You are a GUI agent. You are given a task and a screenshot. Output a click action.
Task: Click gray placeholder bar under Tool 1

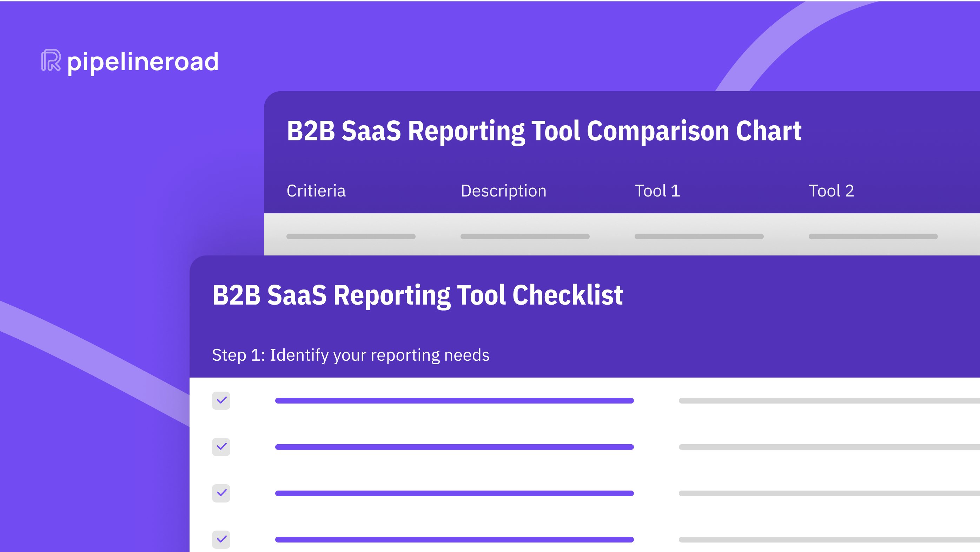699,236
